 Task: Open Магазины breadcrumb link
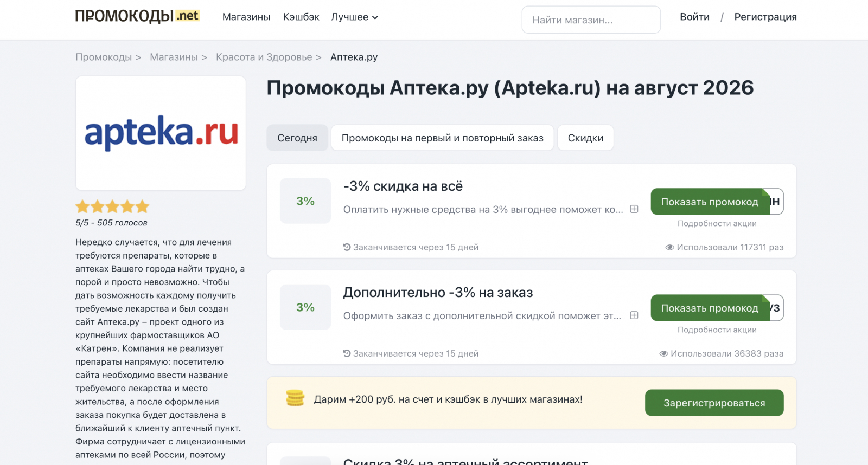[174, 57]
